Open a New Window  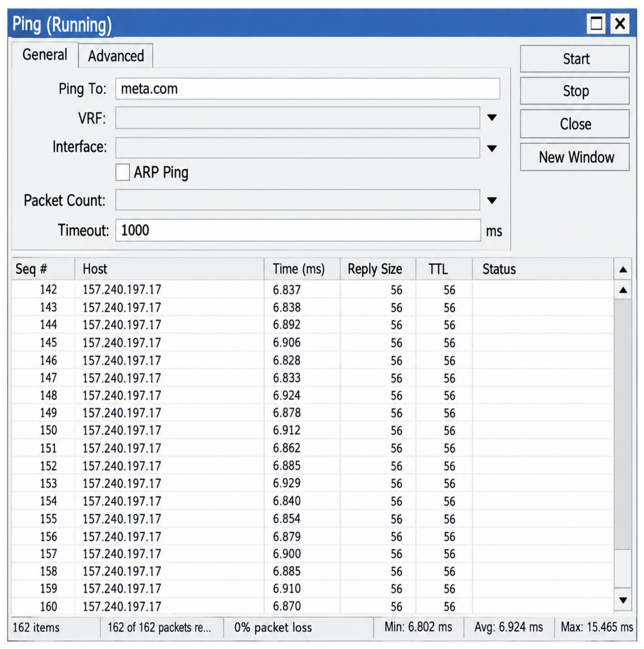[x=575, y=157]
